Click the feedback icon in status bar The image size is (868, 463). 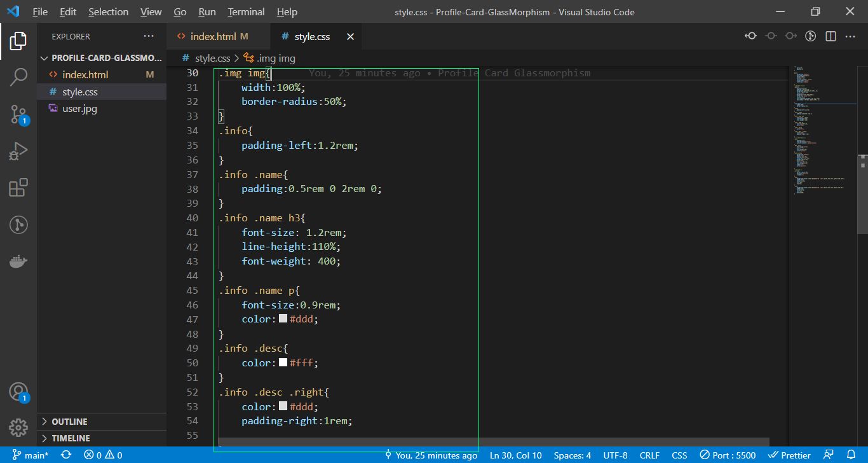pos(829,455)
